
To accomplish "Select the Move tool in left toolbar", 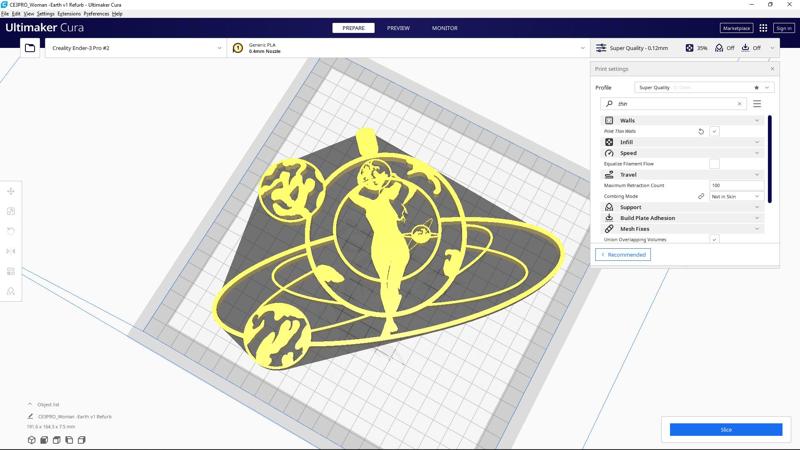I will [11, 191].
